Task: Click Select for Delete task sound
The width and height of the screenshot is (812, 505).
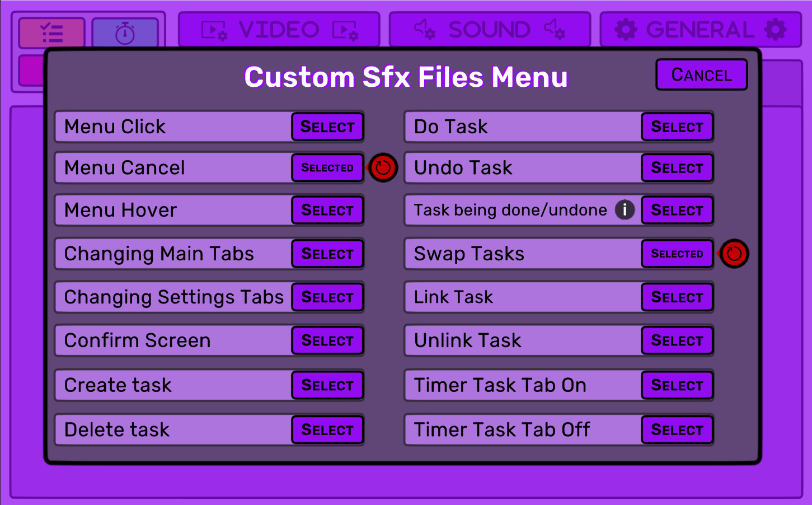Action: tap(327, 429)
